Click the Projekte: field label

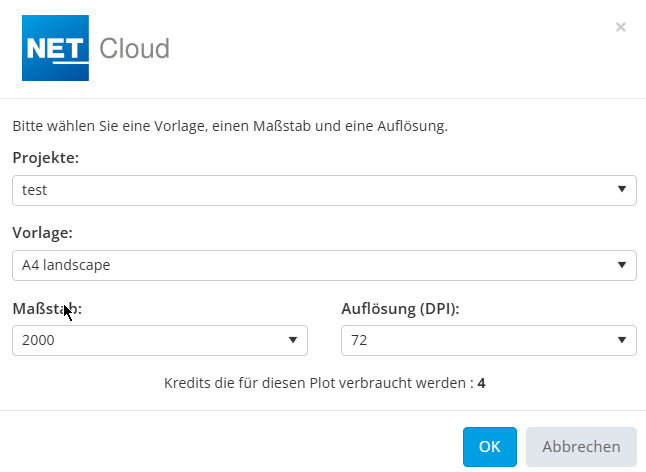(45, 158)
